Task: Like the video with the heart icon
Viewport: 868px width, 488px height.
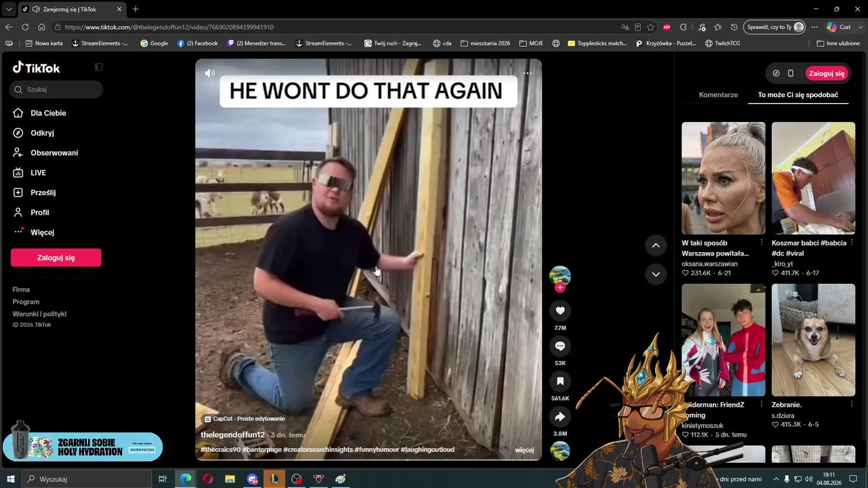Action: pyautogui.click(x=560, y=310)
